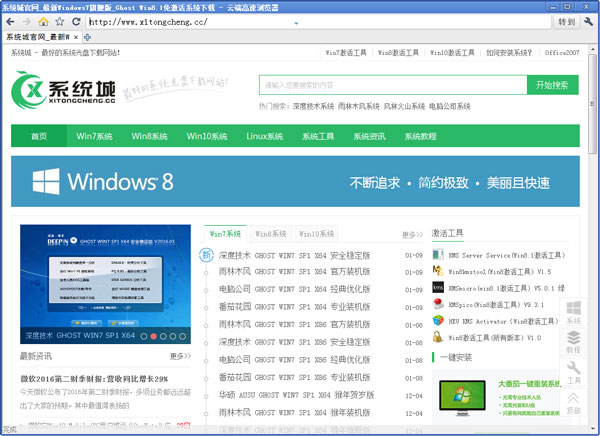Click the monitor image for 大番茄一键重装系统

point(462,397)
